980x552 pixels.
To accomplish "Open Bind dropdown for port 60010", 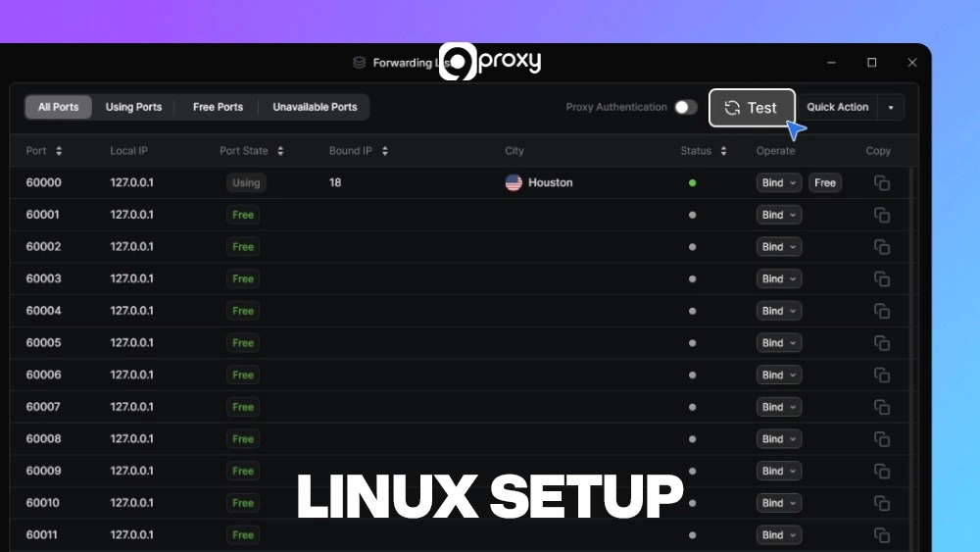I will pyautogui.click(x=779, y=503).
